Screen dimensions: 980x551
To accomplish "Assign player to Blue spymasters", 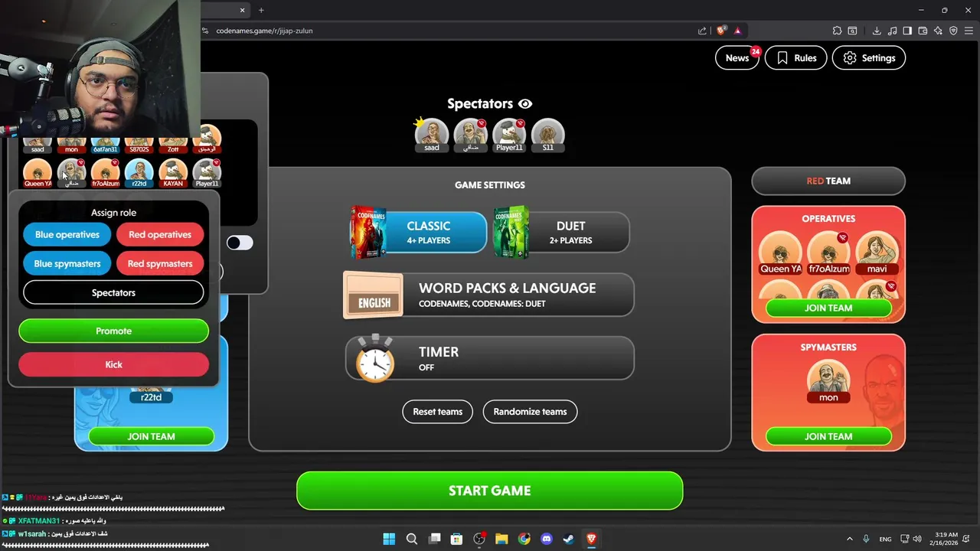I will point(67,264).
